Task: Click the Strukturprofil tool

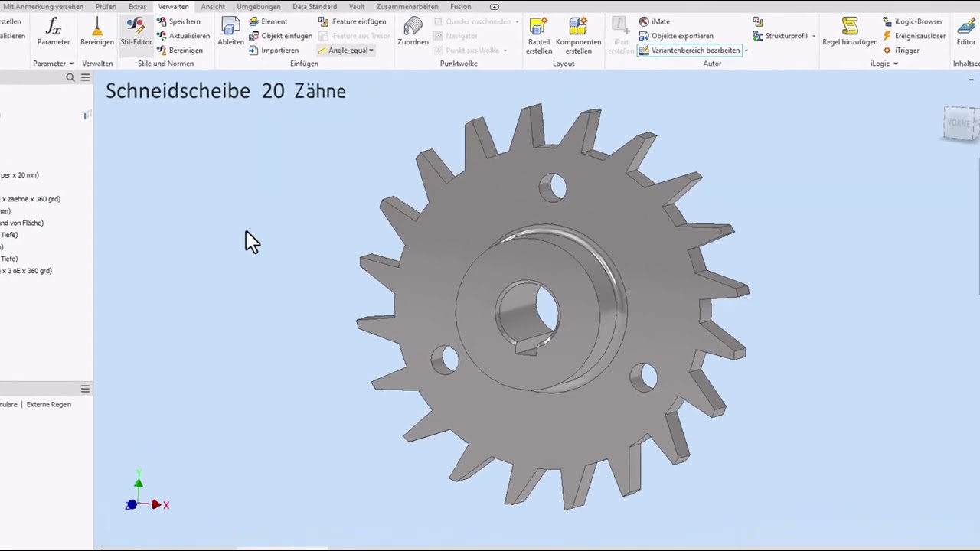Action: pos(780,36)
